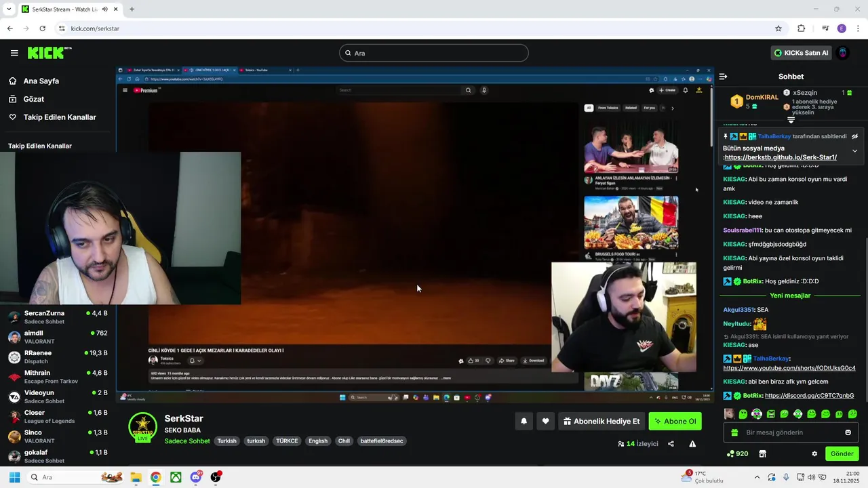
Task: Open Xbox app from taskbar
Action: 176,477
